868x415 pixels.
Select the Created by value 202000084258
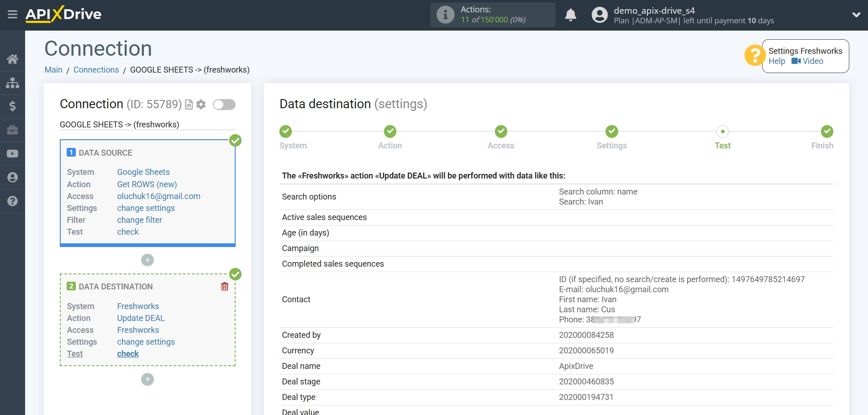(x=586, y=335)
